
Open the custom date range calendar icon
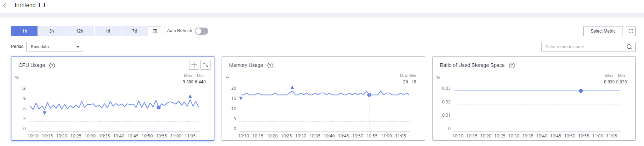[x=155, y=31]
